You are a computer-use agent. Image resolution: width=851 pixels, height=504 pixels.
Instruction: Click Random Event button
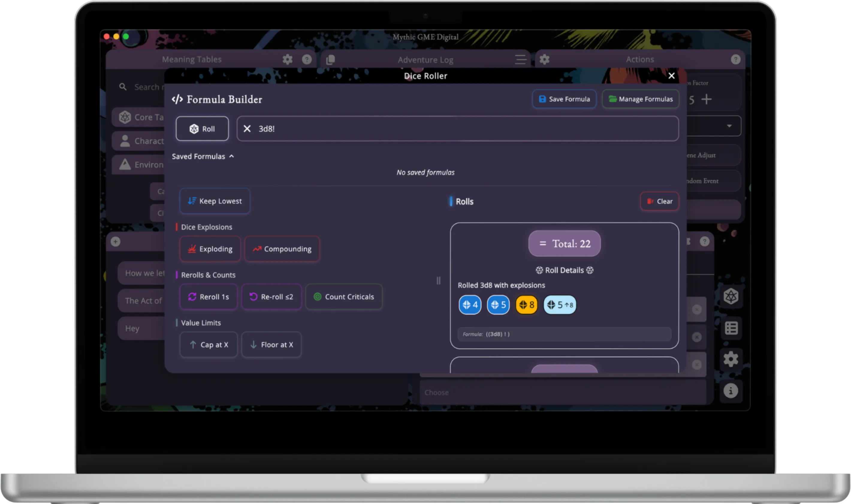(713, 181)
